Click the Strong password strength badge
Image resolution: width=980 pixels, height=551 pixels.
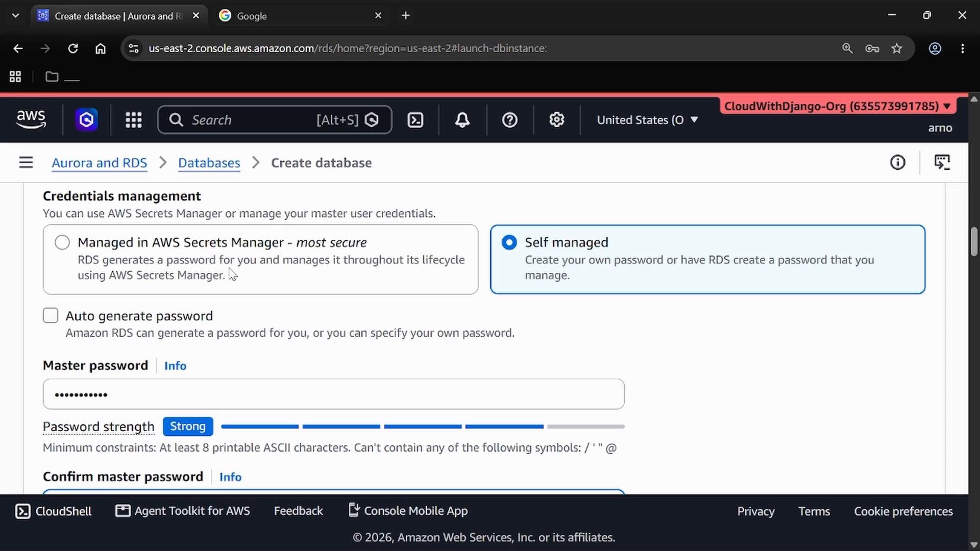[x=188, y=427]
